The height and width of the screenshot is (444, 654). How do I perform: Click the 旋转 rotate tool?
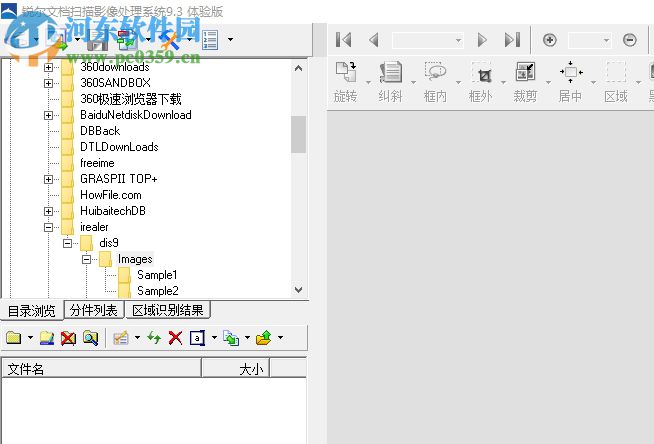click(x=345, y=82)
